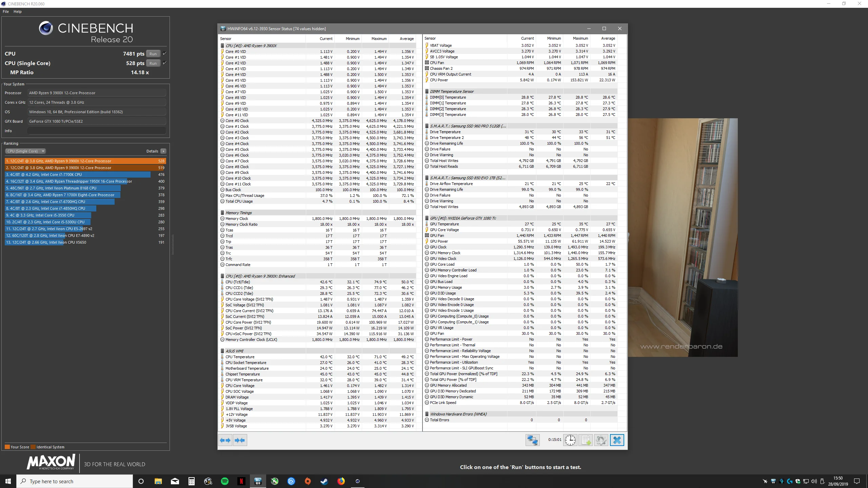Open the File menu in Cinebench
868x488 pixels.
coord(6,12)
